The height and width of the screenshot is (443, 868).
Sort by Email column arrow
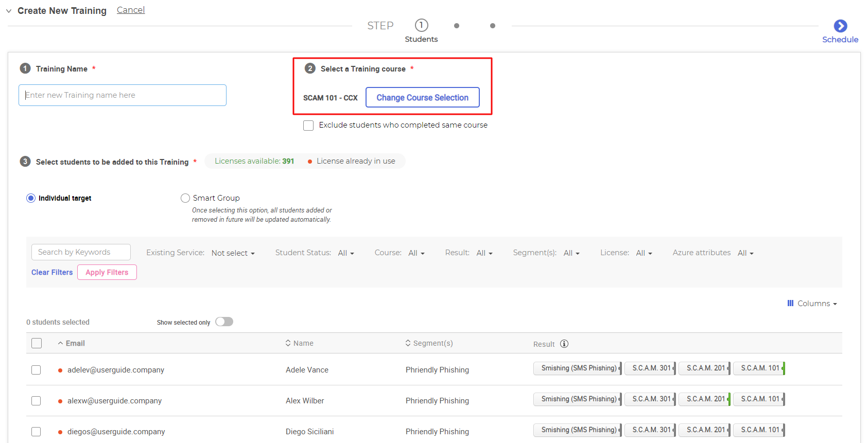pyautogui.click(x=60, y=343)
